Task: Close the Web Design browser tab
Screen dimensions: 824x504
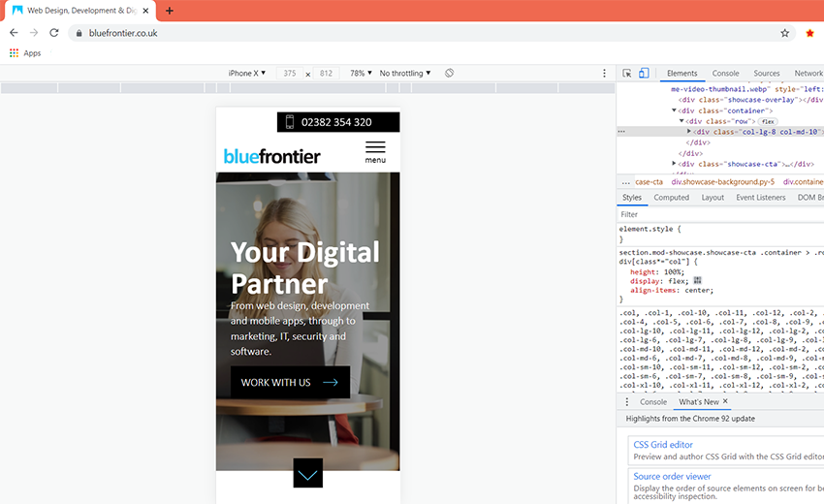Action: [x=145, y=11]
